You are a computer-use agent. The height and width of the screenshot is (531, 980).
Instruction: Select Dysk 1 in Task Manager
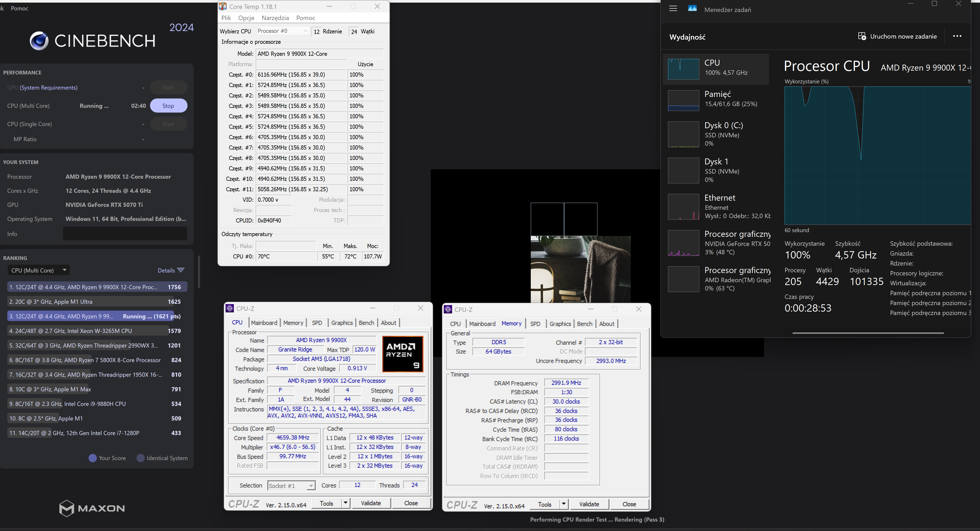click(716, 170)
